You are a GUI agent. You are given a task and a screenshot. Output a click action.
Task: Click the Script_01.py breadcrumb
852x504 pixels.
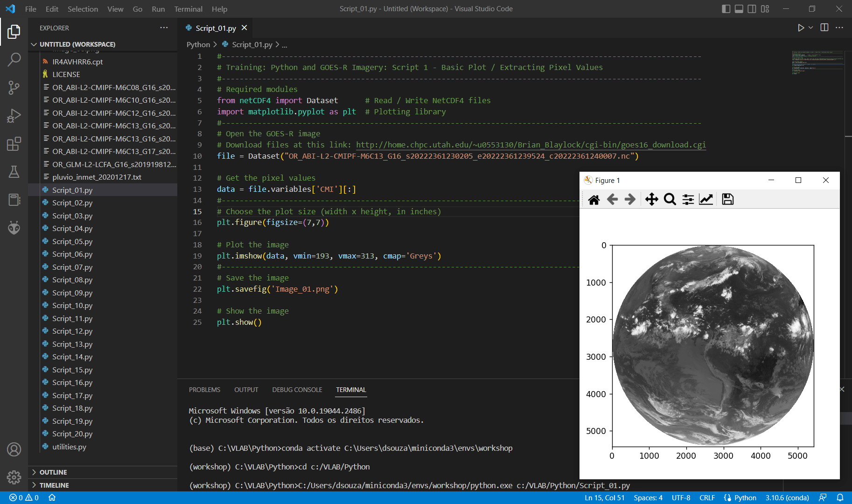[252, 45]
